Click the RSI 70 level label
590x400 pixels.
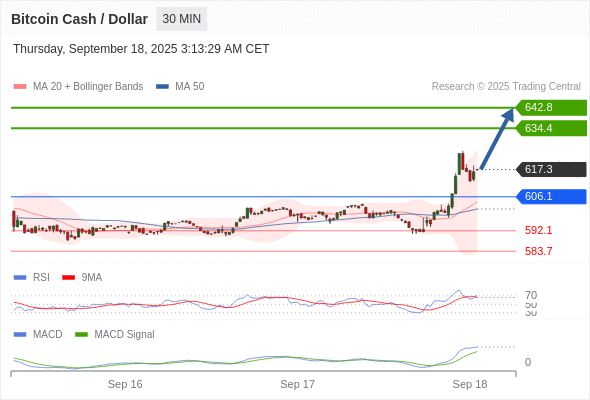pyautogui.click(x=531, y=295)
